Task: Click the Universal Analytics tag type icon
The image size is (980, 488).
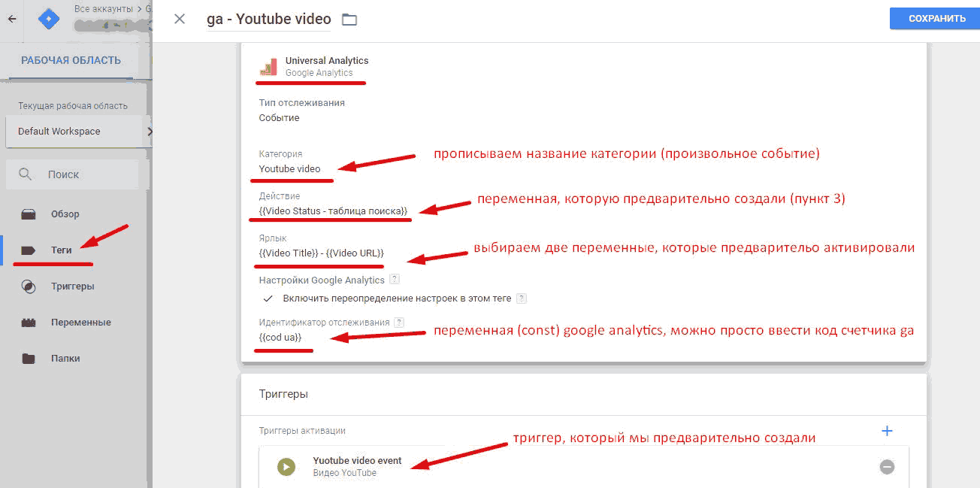Action: [x=268, y=66]
